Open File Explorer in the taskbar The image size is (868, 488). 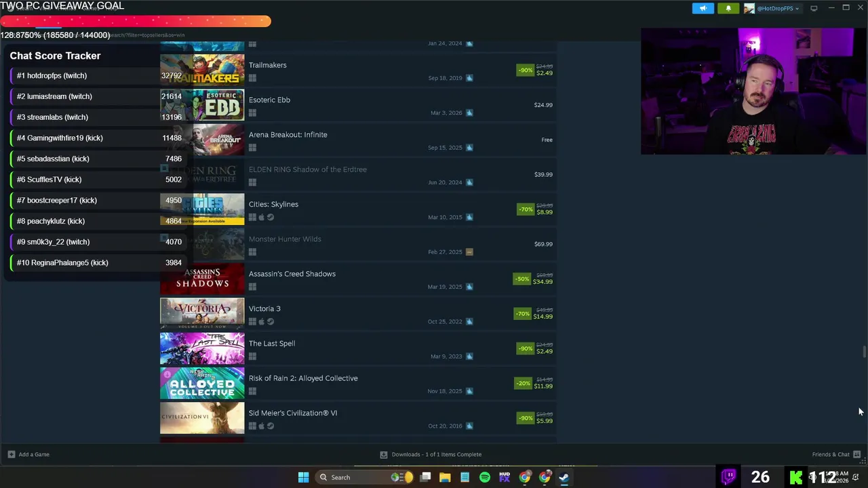(x=445, y=477)
